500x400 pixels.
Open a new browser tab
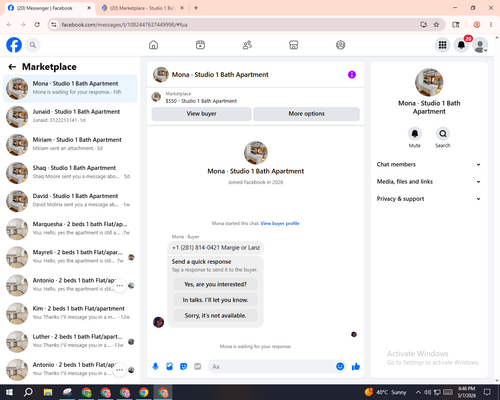[x=196, y=8]
